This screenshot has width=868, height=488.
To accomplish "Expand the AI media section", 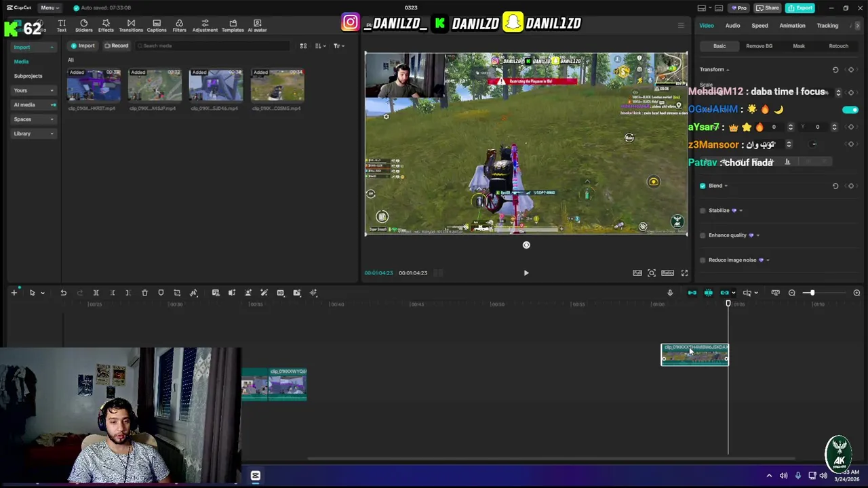I will tap(33, 104).
